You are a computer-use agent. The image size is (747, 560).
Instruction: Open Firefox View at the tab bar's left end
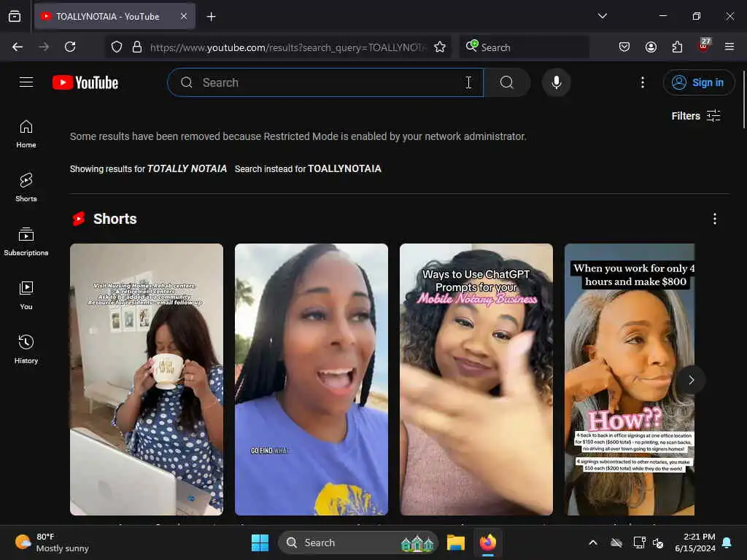point(15,16)
